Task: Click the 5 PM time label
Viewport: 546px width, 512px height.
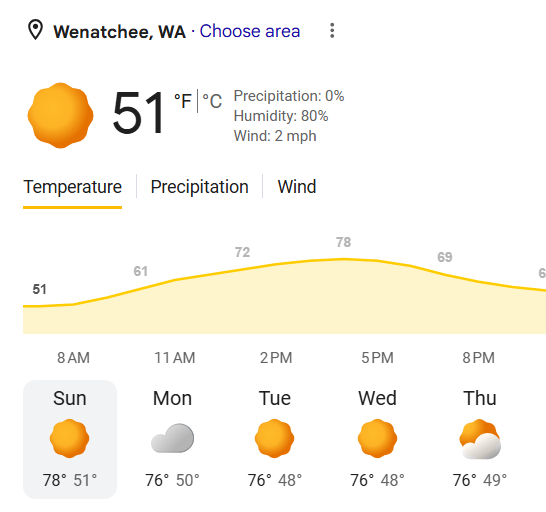Action: tap(377, 358)
